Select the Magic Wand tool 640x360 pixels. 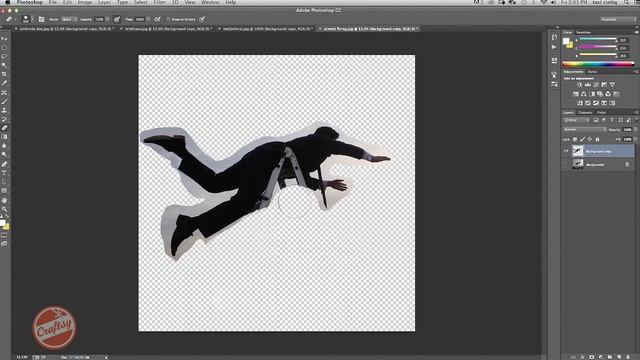4,65
